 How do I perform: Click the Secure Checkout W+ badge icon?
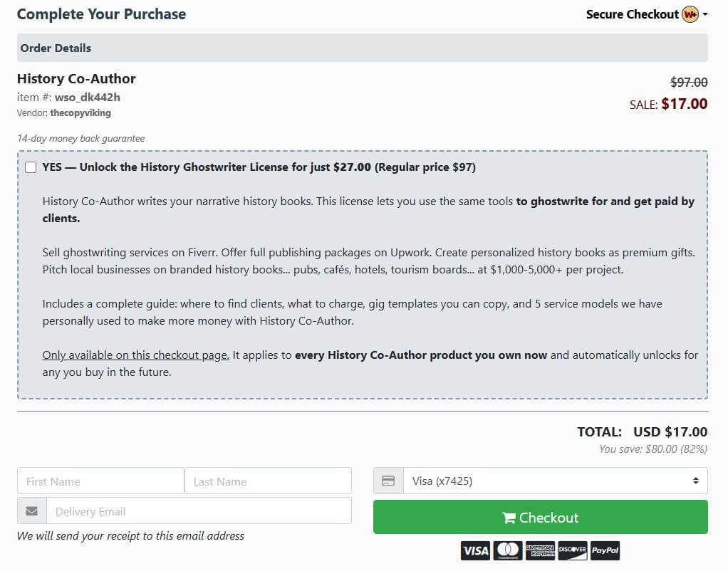[690, 14]
